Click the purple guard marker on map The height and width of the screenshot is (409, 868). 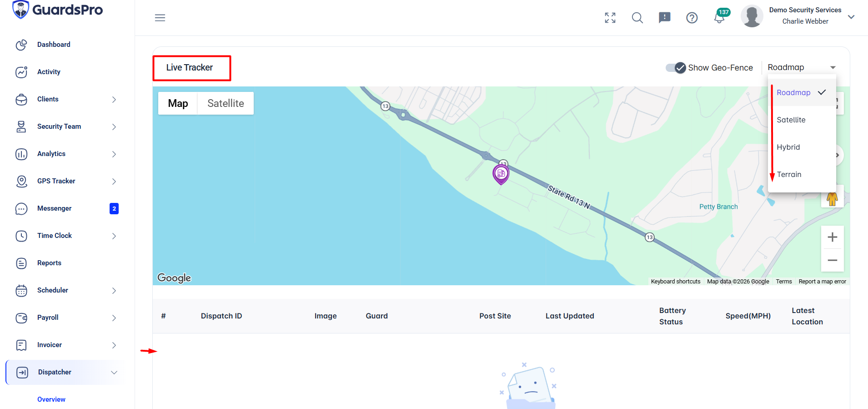501,174
